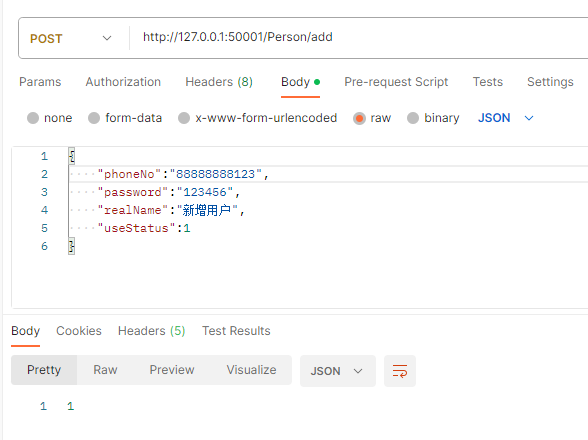Switch to Pre-request Script tab
Image resolution: width=588 pixels, height=440 pixels.
[396, 82]
